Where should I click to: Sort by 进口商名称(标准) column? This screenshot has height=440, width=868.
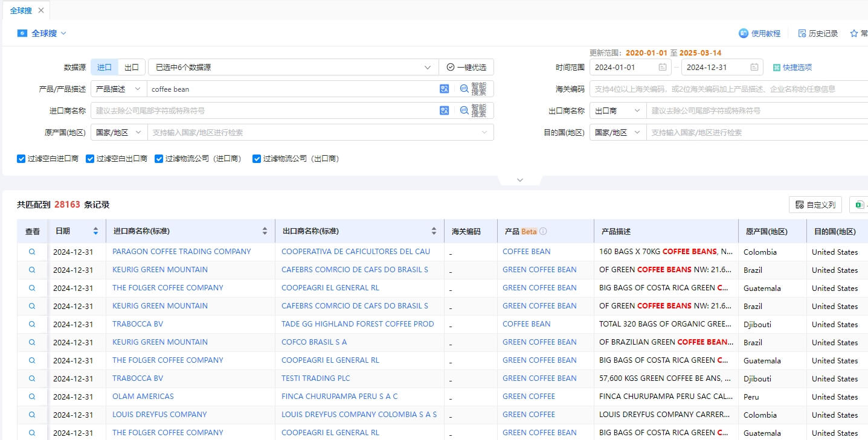tap(265, 231)
